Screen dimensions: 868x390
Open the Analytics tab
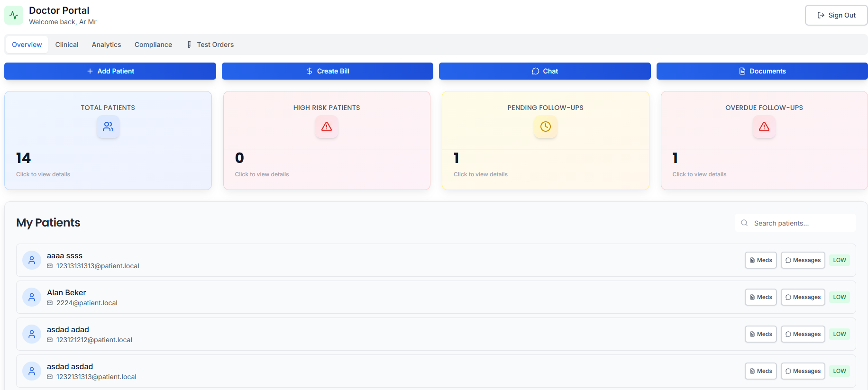tap(106, 45)
